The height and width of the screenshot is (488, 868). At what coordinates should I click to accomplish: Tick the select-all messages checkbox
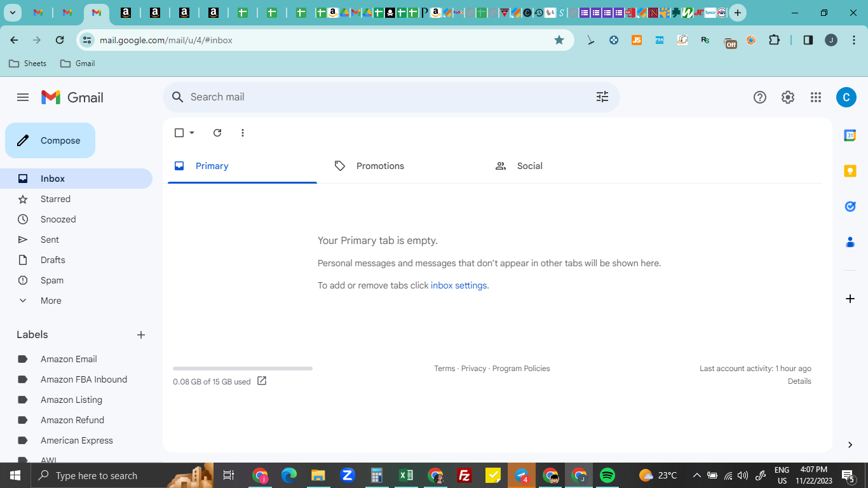(x=179, y=133)
